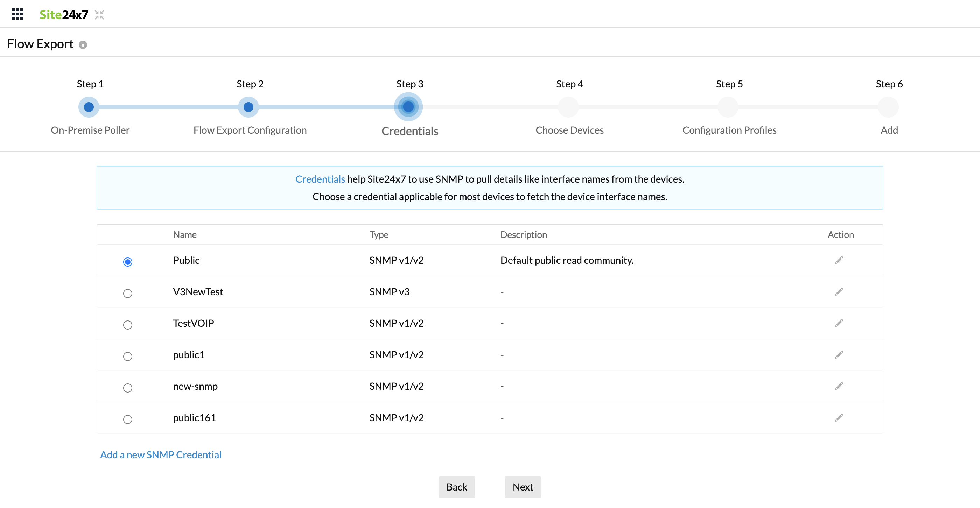Open Step 4 Choose Devices
This screenshot has height=508, width=980.
(568, 107)
